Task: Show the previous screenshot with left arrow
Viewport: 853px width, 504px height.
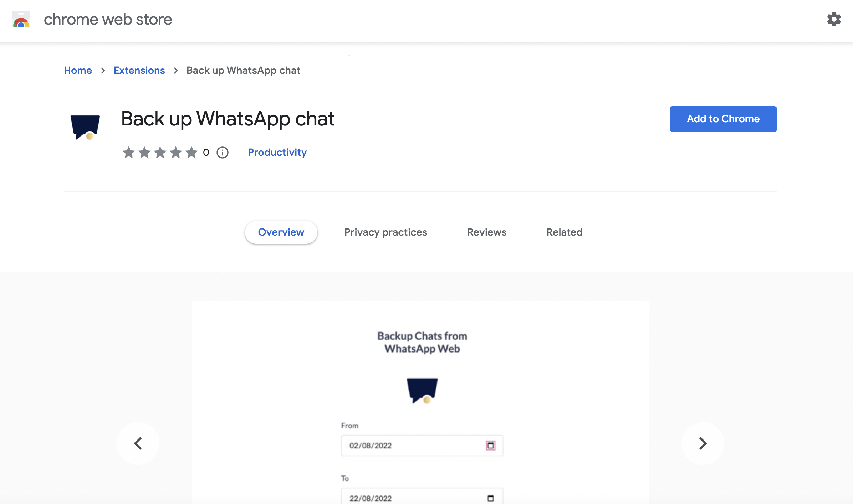Action: click(x=138, y=443)
